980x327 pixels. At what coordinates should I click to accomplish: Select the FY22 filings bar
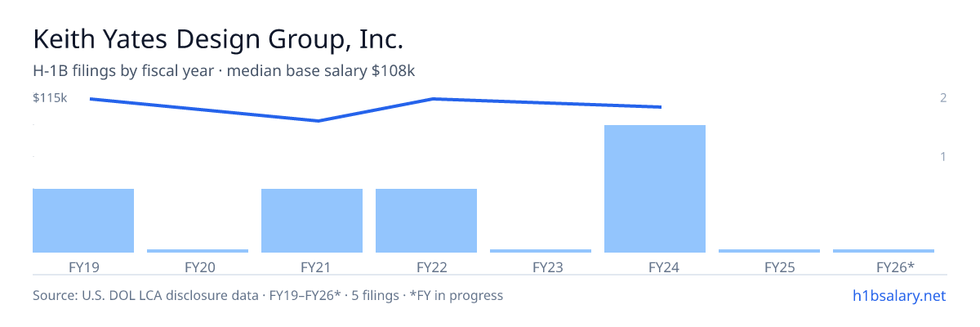tap(426, 221)
